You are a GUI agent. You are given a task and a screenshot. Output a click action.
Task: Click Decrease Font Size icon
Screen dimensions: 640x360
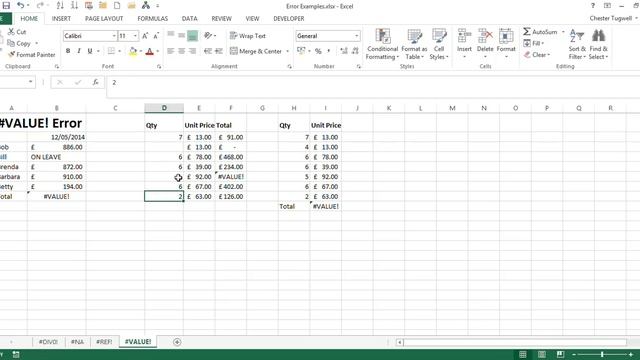pyautogui.click(x=156, y=36)
